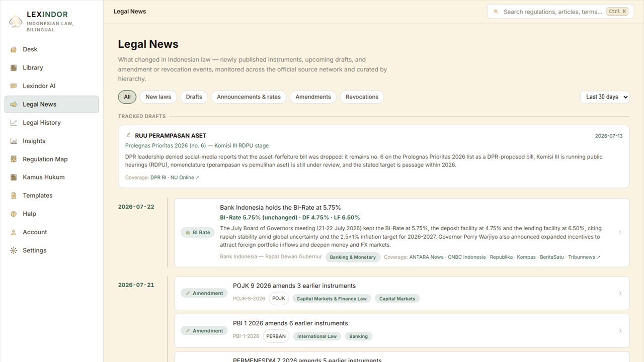The image size is (644, 362).
Task: Click the Banking & Monetary tag
Action: 353,257
